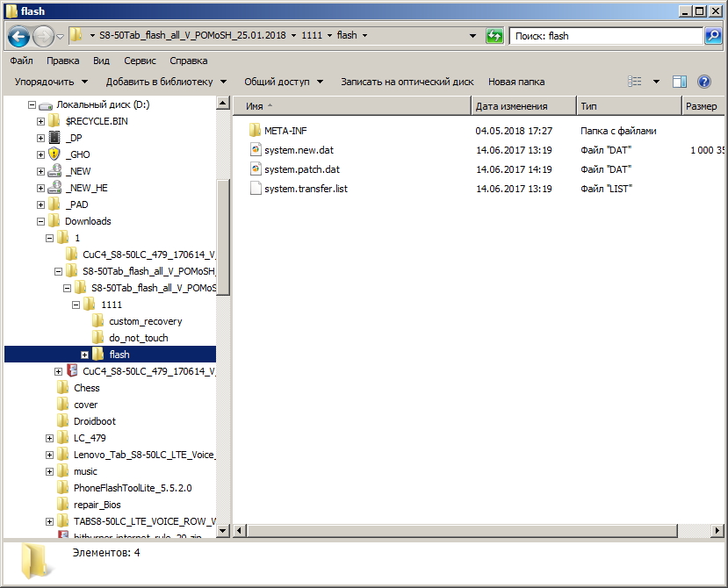Select the custom_recovery folder in tree
Image resolution: width=728 pixels, height=588 pixels.
point(145,321)
